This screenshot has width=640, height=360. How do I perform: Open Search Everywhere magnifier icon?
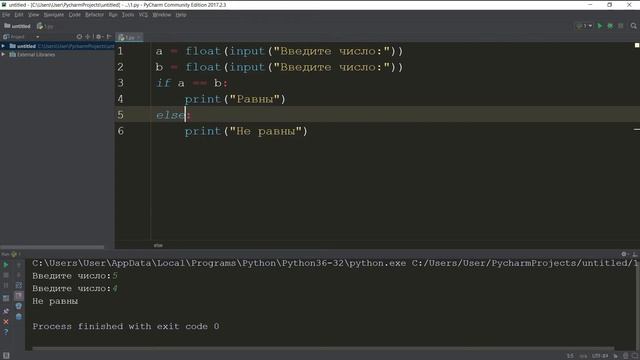click(x=633, y=26)
